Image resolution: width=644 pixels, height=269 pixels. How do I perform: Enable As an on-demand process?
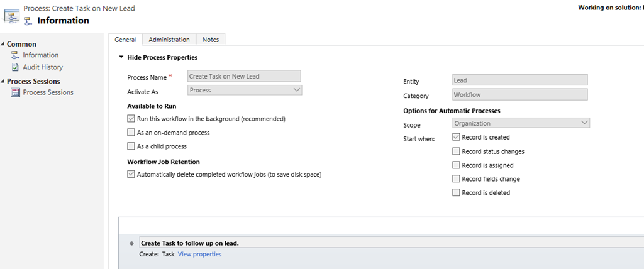[x=131, y=133]
